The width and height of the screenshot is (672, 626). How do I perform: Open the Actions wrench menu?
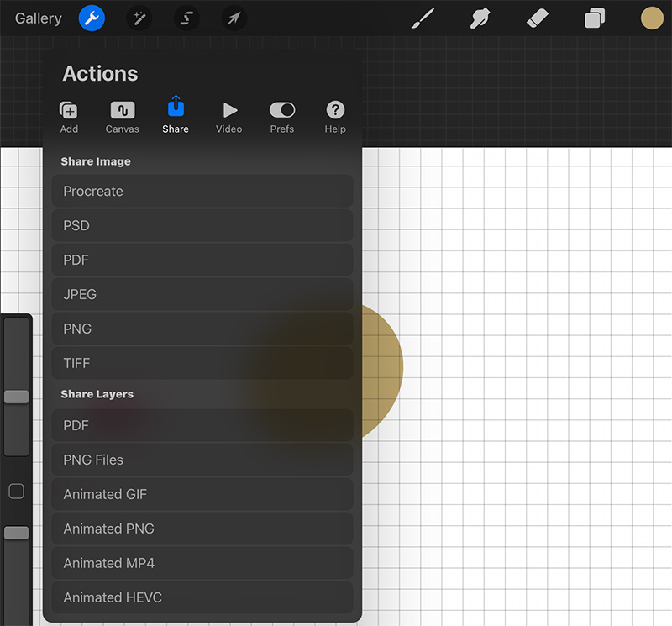[92, 18]
